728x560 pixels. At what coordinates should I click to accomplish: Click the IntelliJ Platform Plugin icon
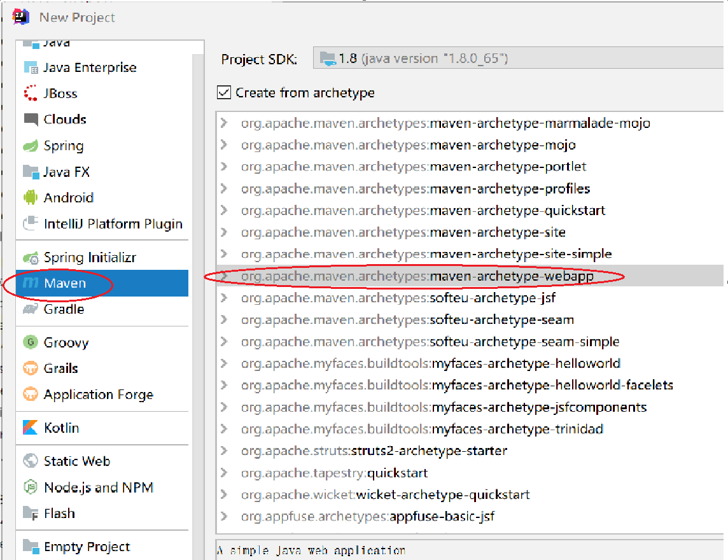click(x=31, y=223)
